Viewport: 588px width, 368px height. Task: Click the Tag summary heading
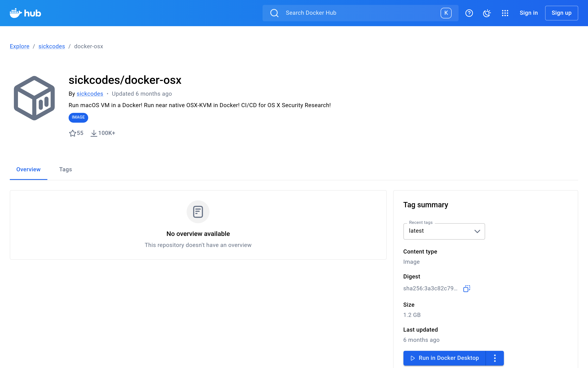point(425,205)
